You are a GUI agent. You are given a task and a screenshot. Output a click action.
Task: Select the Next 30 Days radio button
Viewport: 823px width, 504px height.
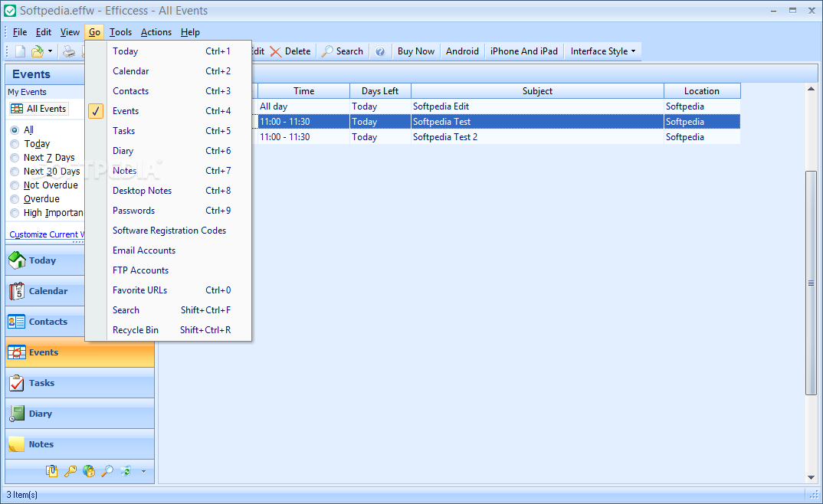point(15,172)
